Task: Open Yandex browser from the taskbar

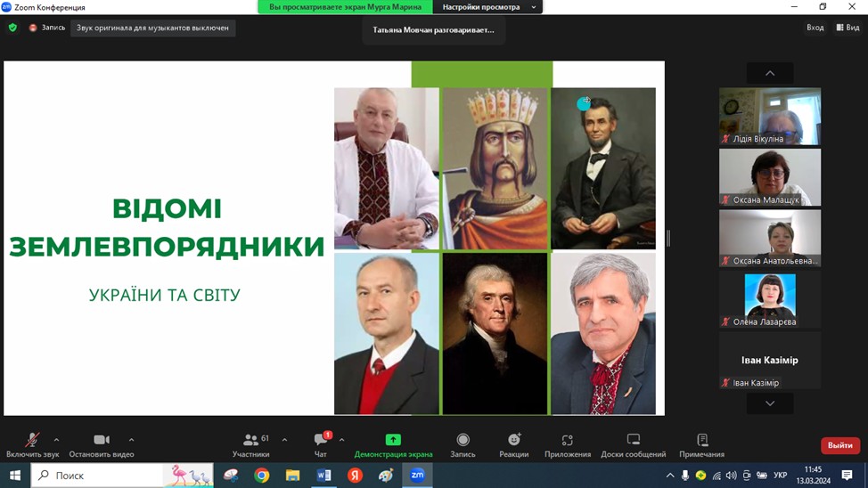Action: (x=355, y=476)
